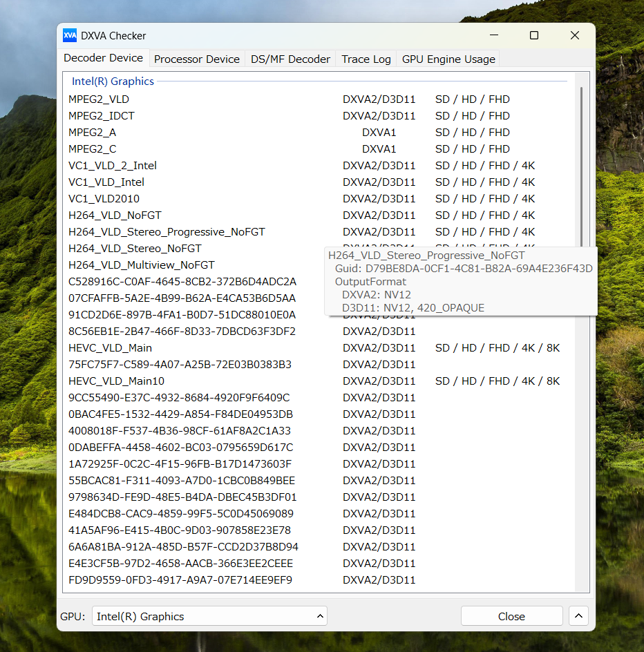Select the H264_VLD_Multiview_NoFGT row
This screenshot has width=644, height=652.
pyautogui.click(x=195, y=265)
